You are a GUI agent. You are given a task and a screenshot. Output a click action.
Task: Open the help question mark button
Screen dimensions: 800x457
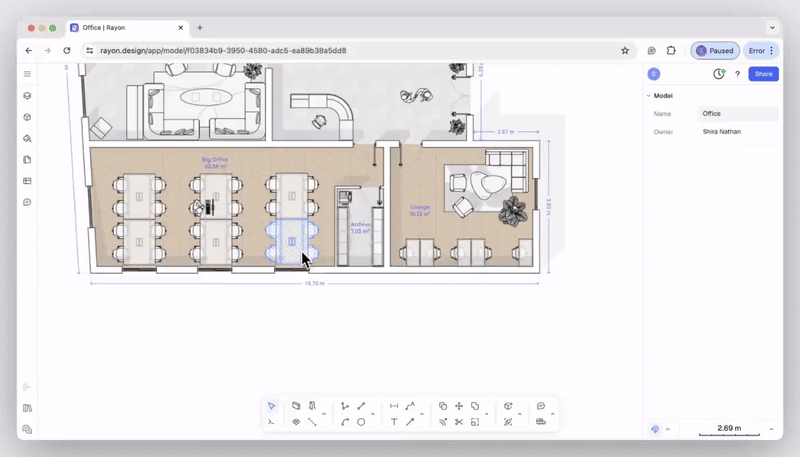point(738,74)
